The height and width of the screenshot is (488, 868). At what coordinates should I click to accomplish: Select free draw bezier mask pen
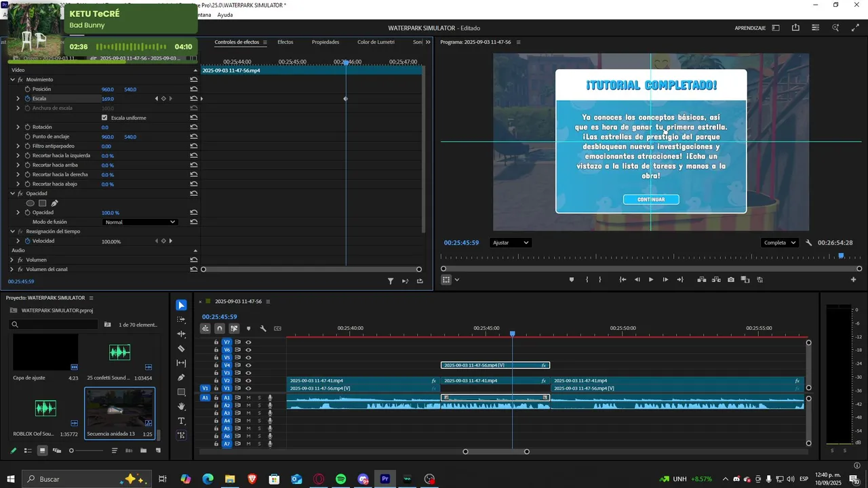tap(54, 203)
